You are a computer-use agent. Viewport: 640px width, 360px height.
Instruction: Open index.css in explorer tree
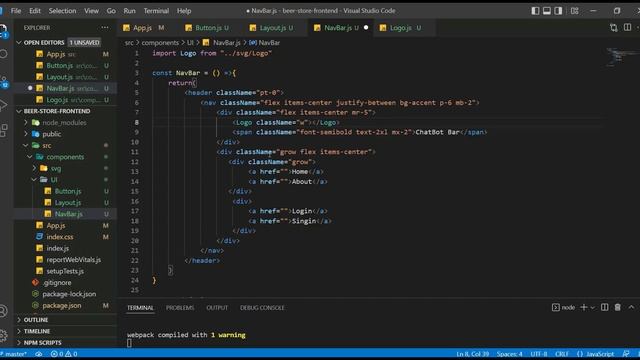click(66, 237)
